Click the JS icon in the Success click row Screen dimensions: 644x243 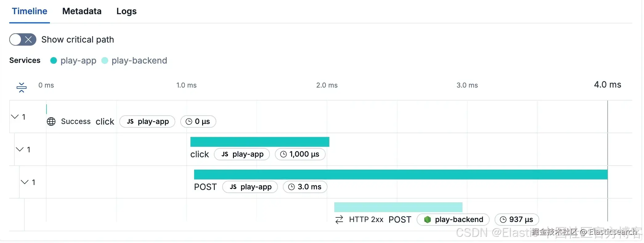pos(130,121)
